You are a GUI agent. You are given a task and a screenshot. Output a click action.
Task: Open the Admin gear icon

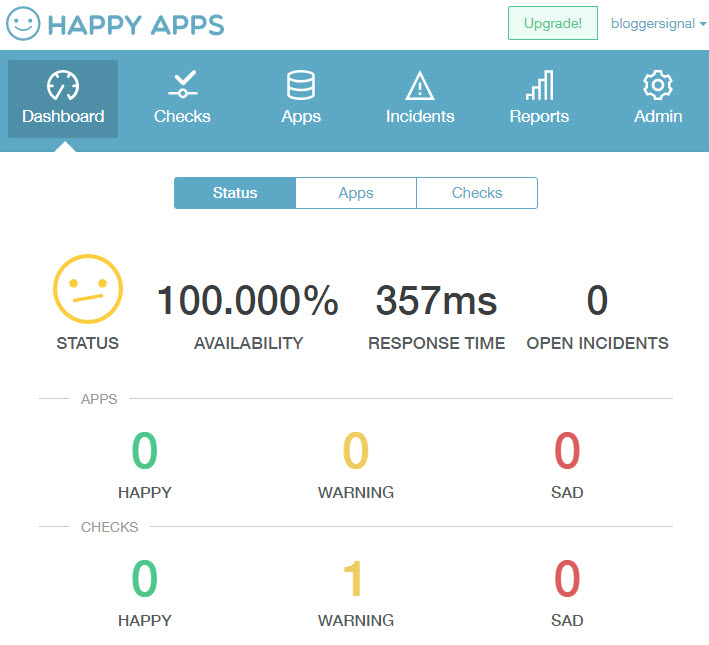point(658,85)
